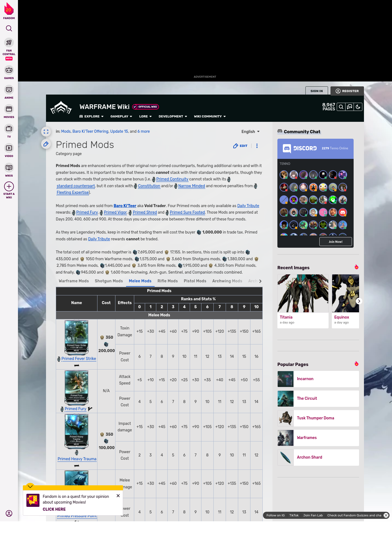Open the Primed Sure Footed link
The height and width of the screenshot is (545, 392).
click(187, 212)
